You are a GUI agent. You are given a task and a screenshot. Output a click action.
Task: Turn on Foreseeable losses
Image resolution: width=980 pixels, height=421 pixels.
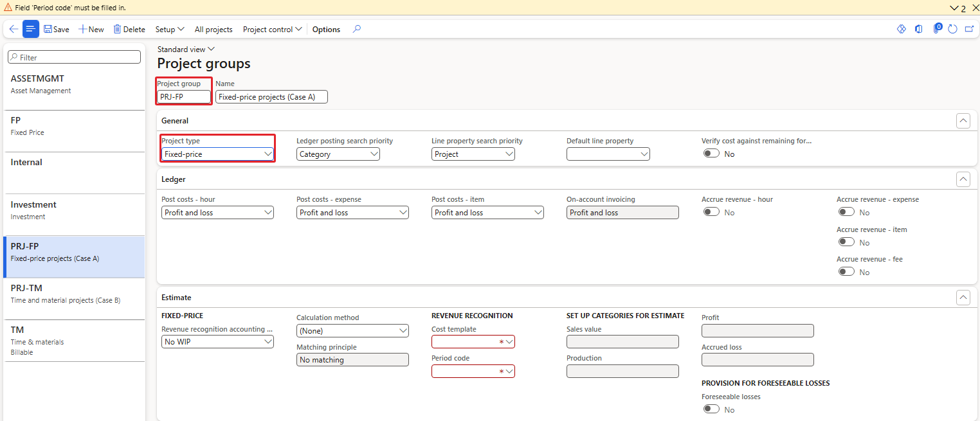click(711, 409)
